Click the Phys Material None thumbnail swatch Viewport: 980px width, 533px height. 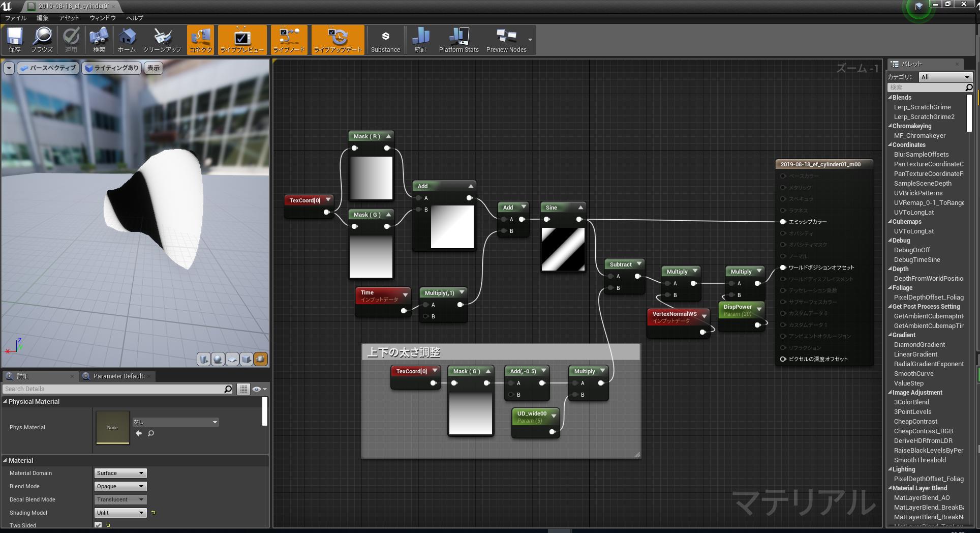click(x=112, y=427)
